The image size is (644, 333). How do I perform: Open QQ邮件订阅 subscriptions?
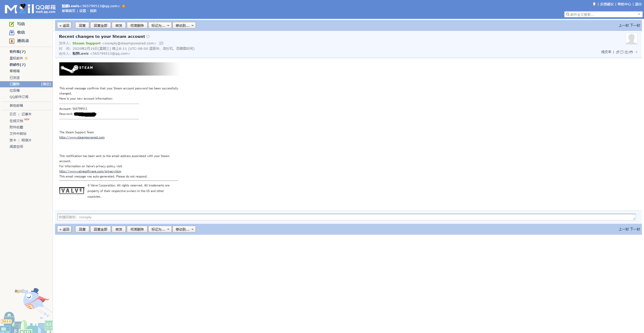pyautogui.click(x=19, y=97)
